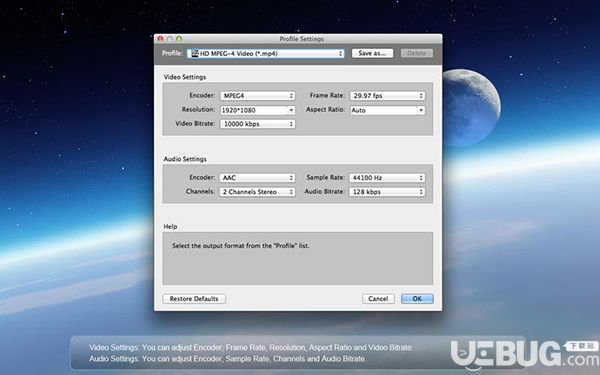Screen dimensions: 600x375
Task: Open the Frame Rate dropdown showing 29.97 fps
Action: coord(387,96)
